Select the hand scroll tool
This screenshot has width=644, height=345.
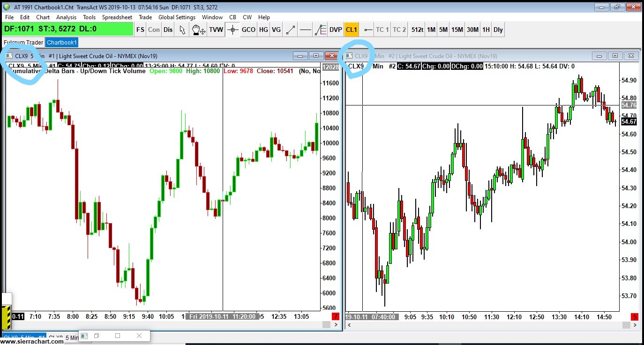click(198, 30)
